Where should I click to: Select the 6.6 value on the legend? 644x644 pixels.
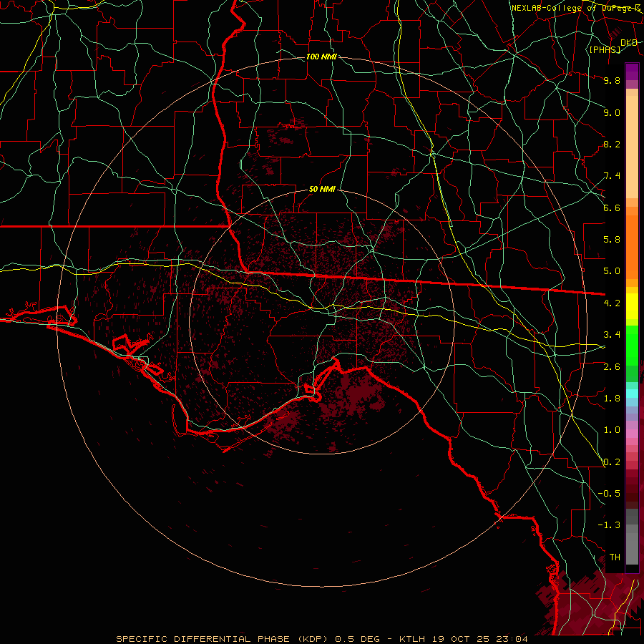[x=612, y=208]
